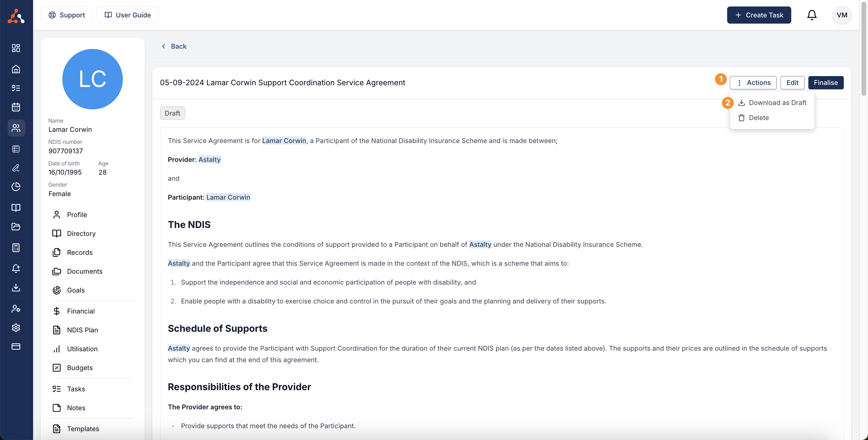Go to the home icon in sidebar
Viewport: 868px width, 440px height.
[16, 69]
